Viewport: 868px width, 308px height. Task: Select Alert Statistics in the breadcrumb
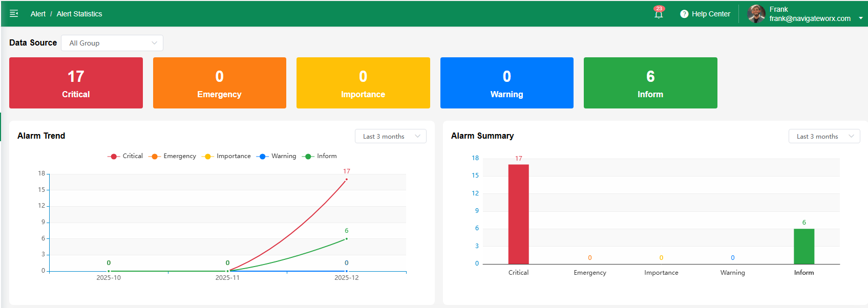tap(79, 14)
